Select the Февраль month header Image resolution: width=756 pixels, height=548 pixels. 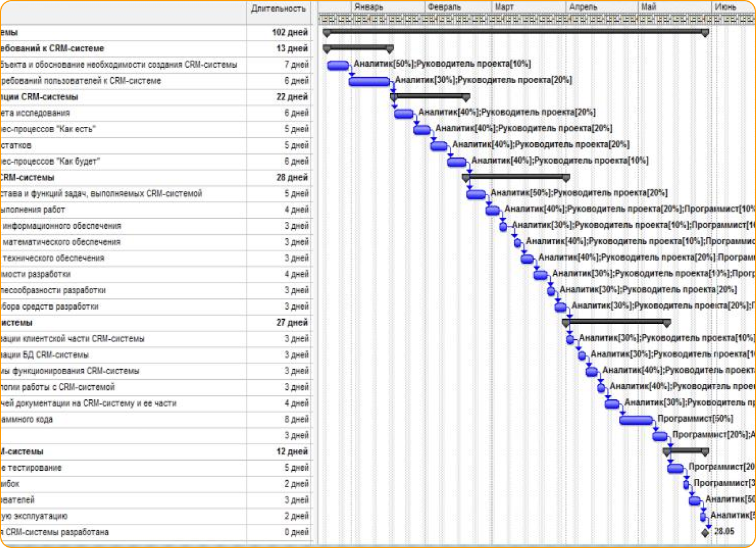pyautogui.click(x=445, y=7)
